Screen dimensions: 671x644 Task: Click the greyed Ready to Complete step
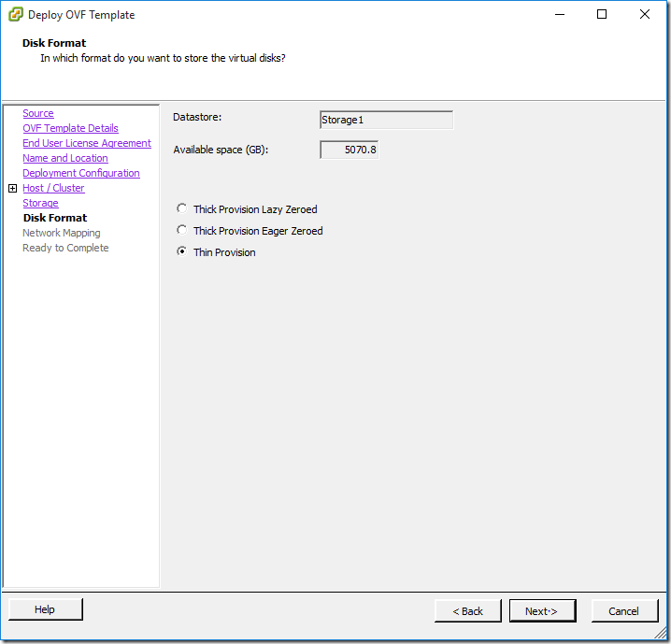tap(65, 249)
